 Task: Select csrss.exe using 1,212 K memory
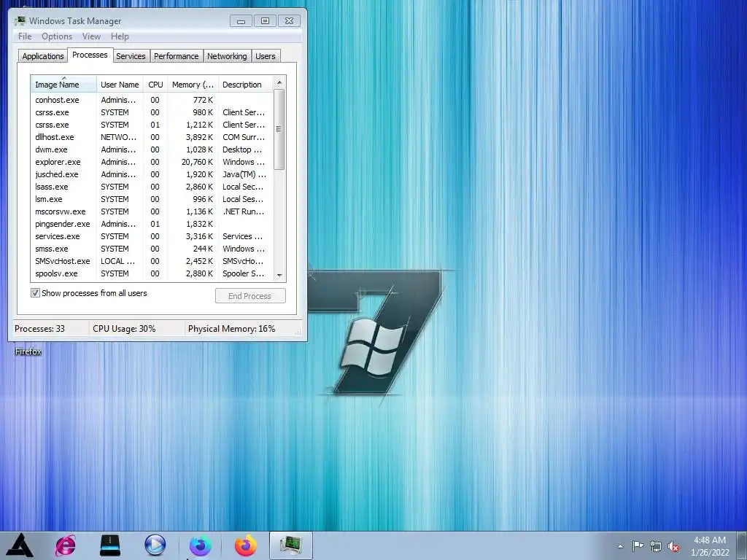point(152,125)
